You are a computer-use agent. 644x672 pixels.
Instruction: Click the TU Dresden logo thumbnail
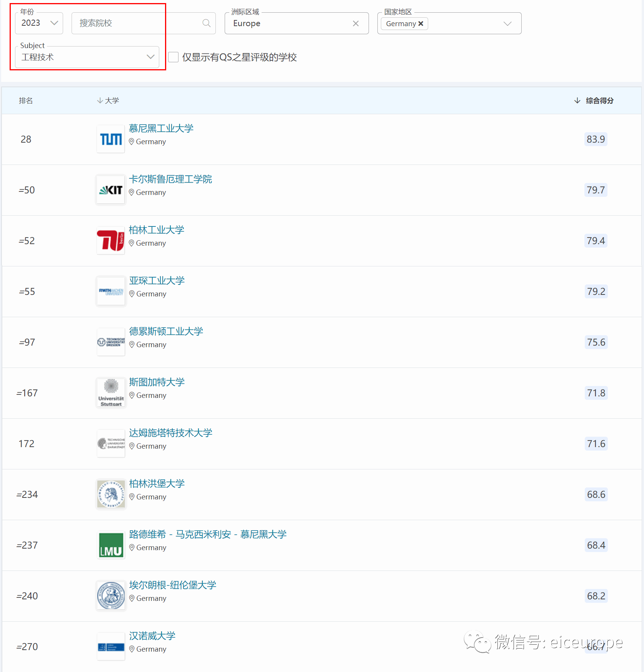[111, 342]
